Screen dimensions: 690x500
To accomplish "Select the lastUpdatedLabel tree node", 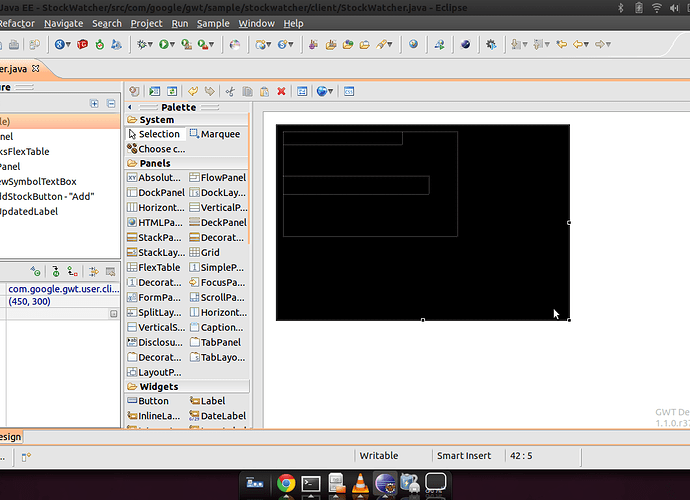I will [29, 211].
